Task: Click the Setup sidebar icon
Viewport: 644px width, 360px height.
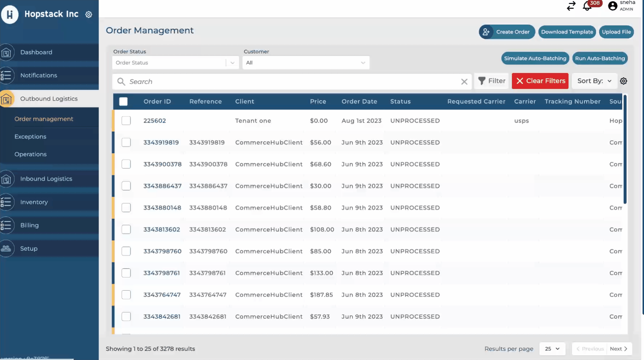Action: (x=7, y=249)
